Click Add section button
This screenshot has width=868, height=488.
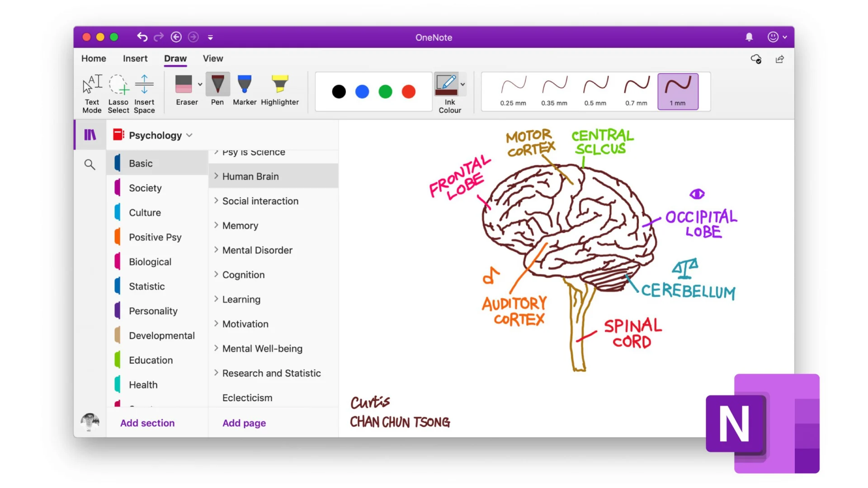pos(147,423)
